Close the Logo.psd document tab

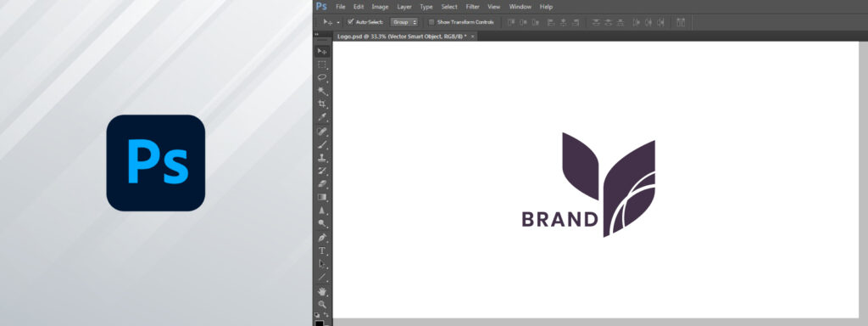473,36
